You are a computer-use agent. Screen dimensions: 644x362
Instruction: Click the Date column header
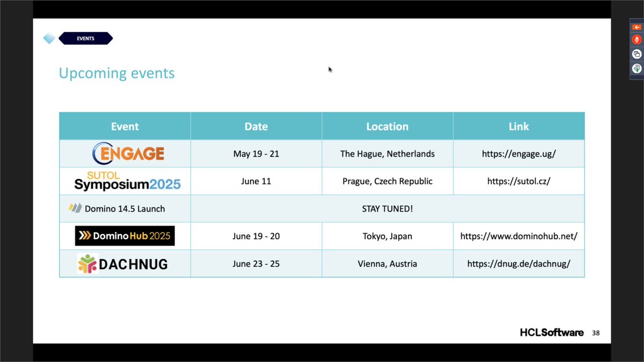coord(256,127)
